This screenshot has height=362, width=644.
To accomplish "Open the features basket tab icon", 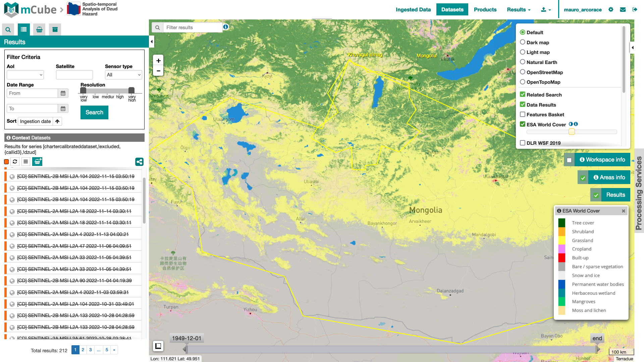I will pyautogui.click(x=39, y=29).
